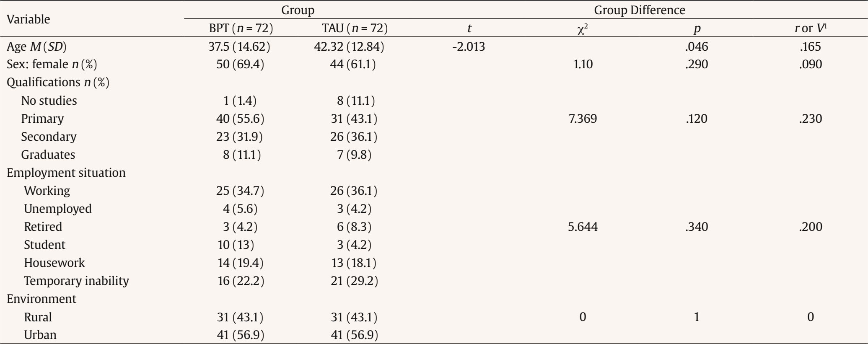Click the "Variable" column header
The height and width of the screenshot is (344, 868).
click(28, 19)
